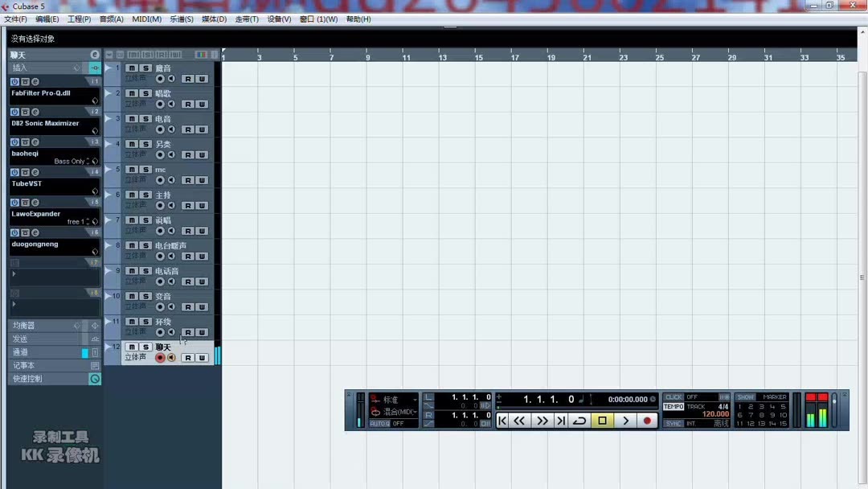Open the 设备 devices menu
The width and height of the screenshot is (868, 489).
[x=277, y=18]
